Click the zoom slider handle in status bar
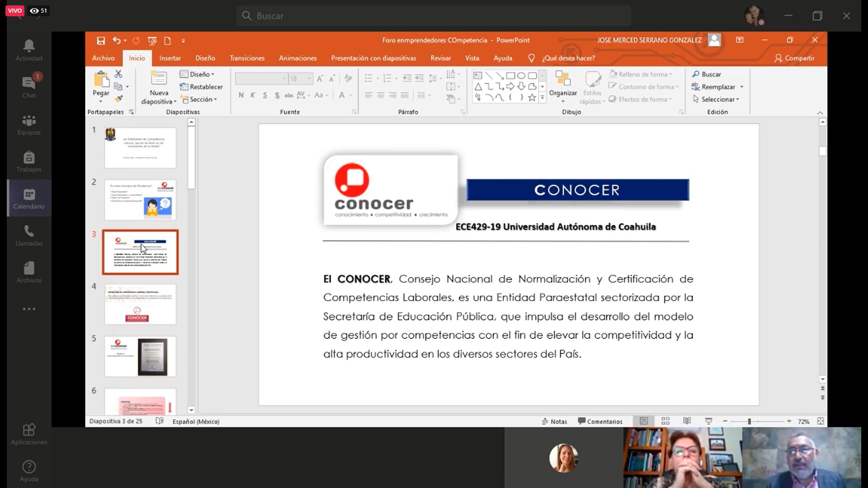The image size is (868, 488). pos(749,421)
